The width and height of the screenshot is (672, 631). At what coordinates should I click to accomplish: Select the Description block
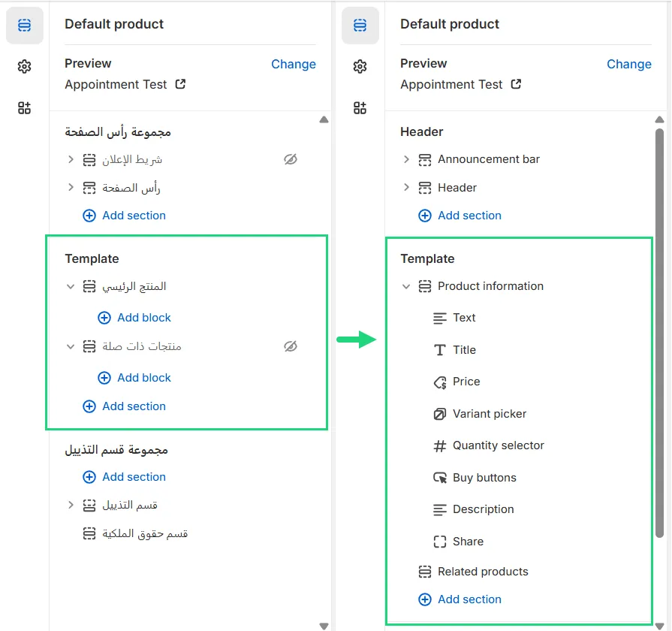[x=483, y=509]
